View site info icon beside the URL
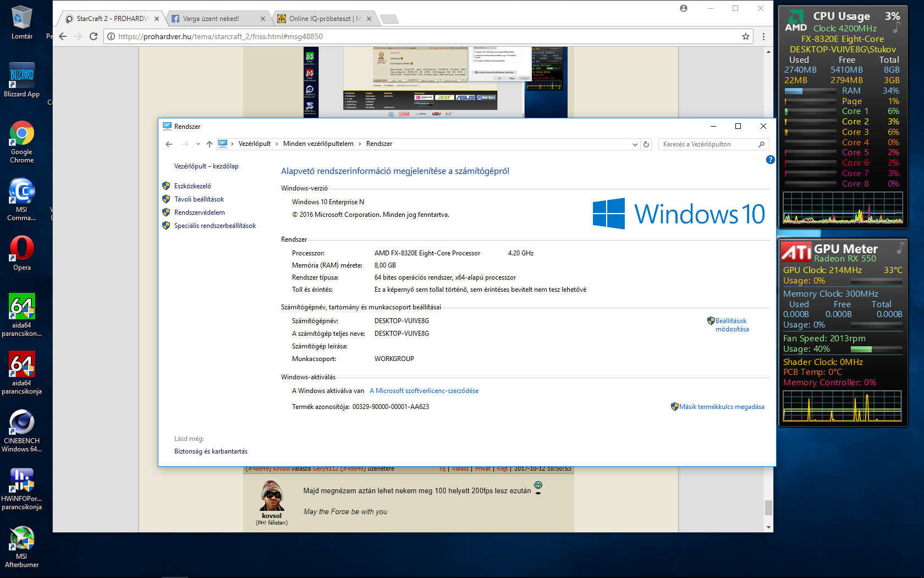This screenshot has width=924, height=578. pos(111,36)
